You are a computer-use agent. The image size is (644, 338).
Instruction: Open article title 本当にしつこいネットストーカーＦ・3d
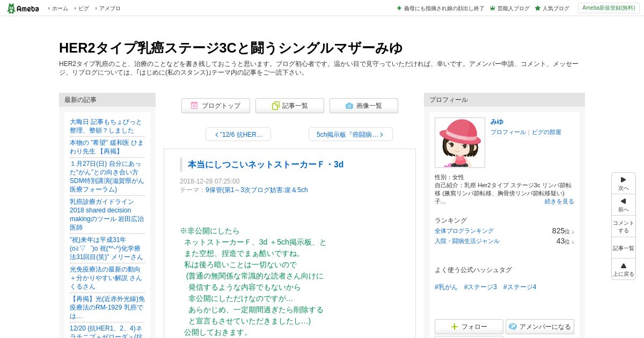[x=266, y=165]
